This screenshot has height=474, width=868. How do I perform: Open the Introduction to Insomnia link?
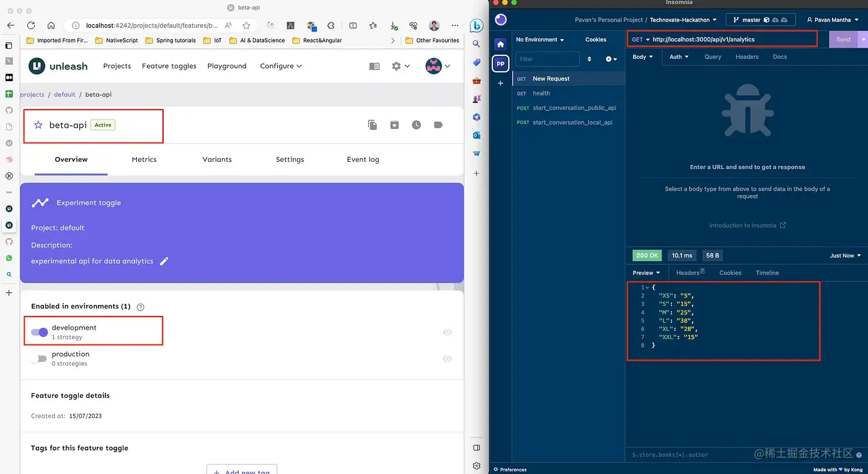(747, 226)
